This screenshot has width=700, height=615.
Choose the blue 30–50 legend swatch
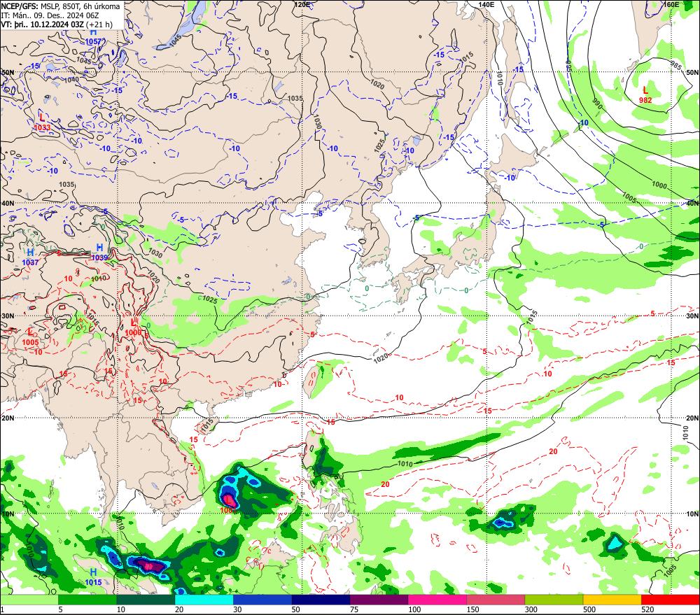(262, 600)
